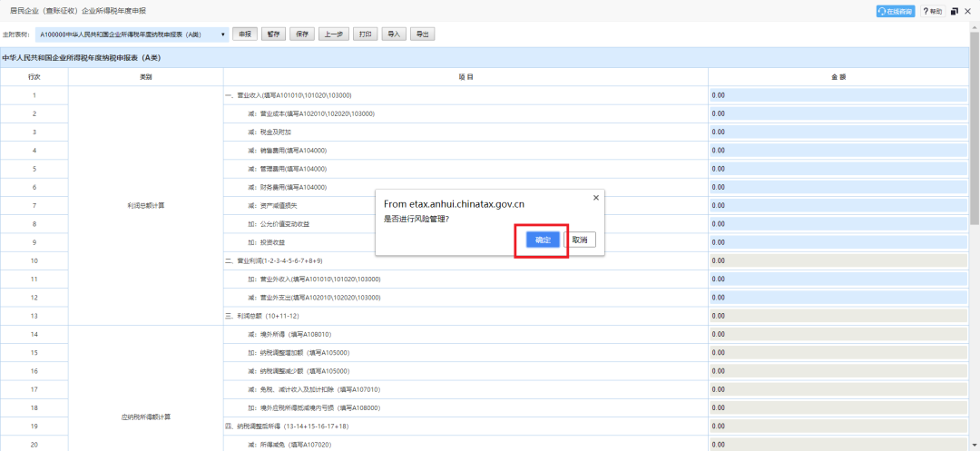
Task: Click the 减：税金及附加 item text
Action: point(269,132)
